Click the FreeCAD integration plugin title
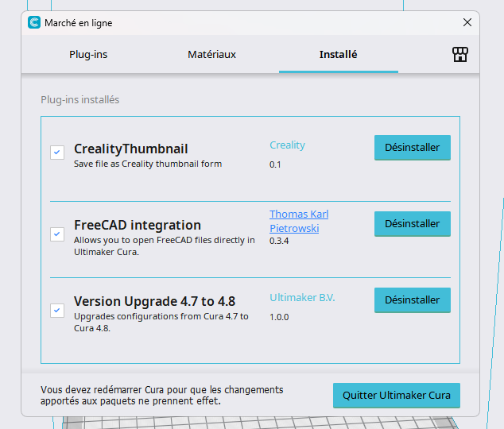The height and width of the screenshot is (429, 504). (x=138, y=225)
